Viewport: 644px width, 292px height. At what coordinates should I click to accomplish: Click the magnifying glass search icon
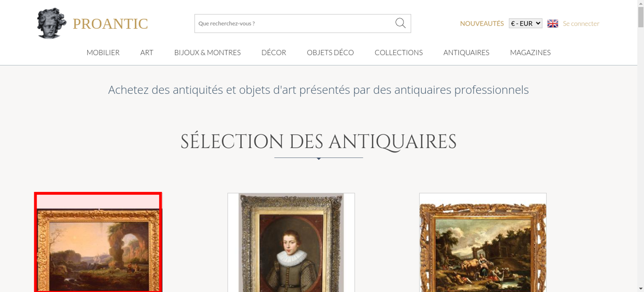click(x=400, y=23)
